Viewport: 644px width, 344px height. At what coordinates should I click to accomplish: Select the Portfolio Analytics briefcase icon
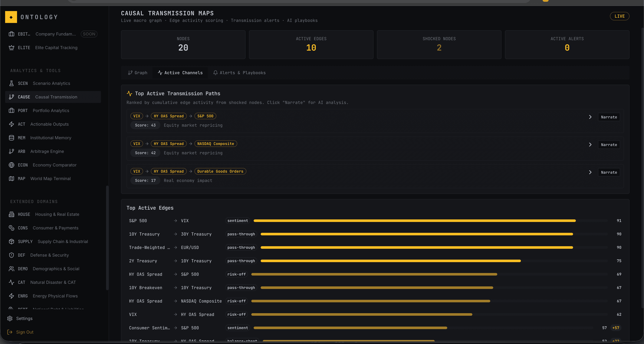click(x=11, y=111)
